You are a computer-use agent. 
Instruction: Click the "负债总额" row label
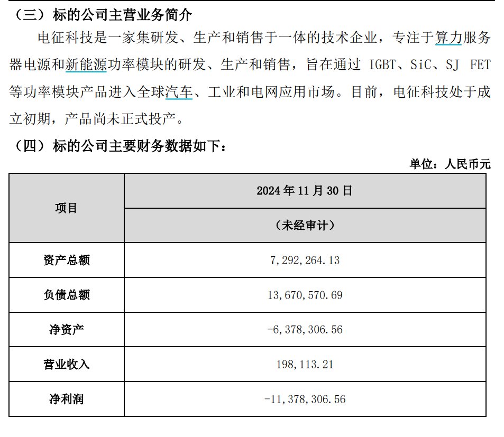tap(67, 295)
